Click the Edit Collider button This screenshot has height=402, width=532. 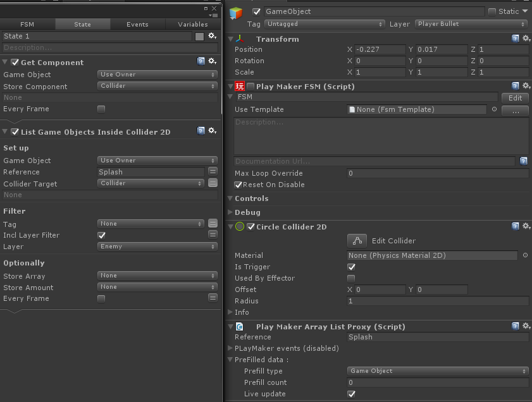pos(357,241)
